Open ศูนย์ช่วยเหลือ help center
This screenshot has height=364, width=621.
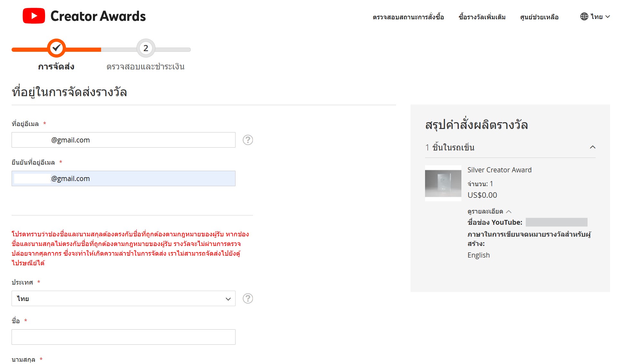tap(539, 17)
